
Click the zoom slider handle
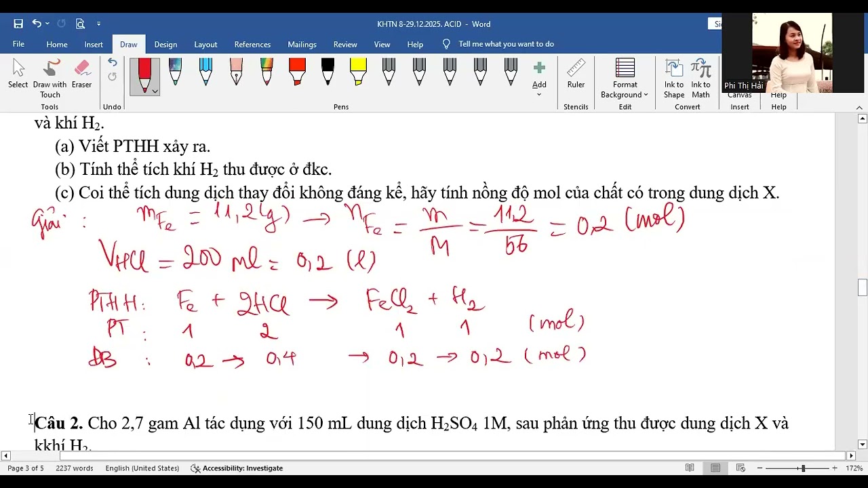(803, 468)
